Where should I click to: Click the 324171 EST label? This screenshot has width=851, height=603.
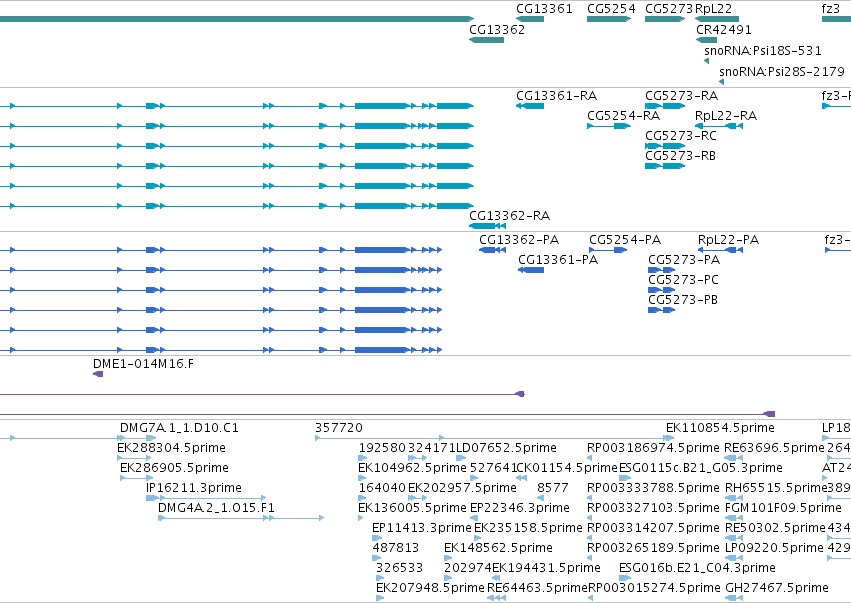(431, 448)
